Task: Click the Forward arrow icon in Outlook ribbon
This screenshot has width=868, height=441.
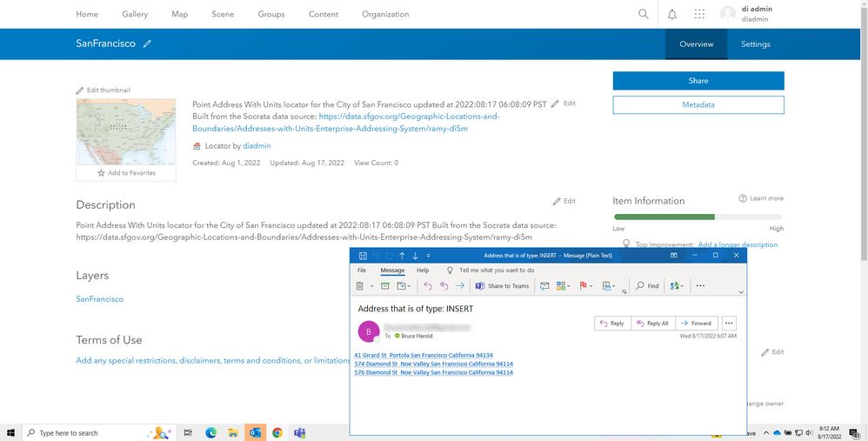Action: pos(460,286)
